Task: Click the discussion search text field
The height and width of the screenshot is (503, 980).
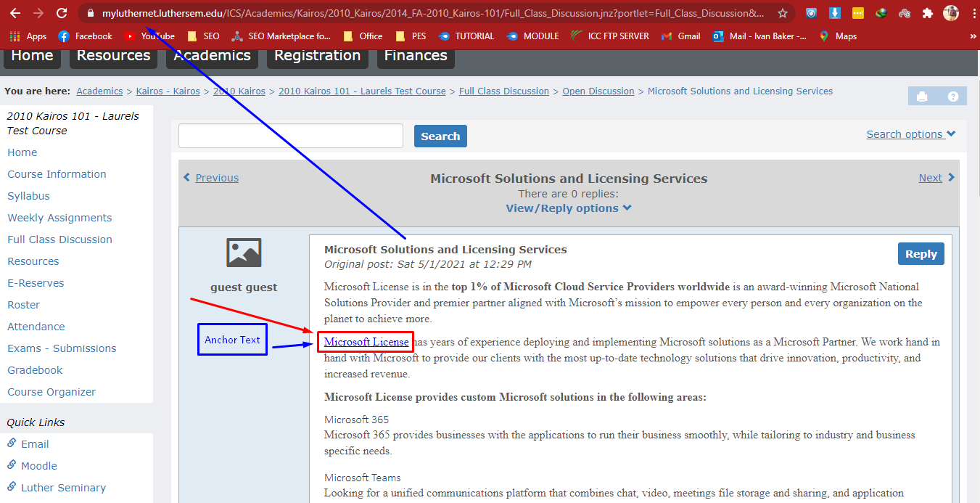Action: 290,136
